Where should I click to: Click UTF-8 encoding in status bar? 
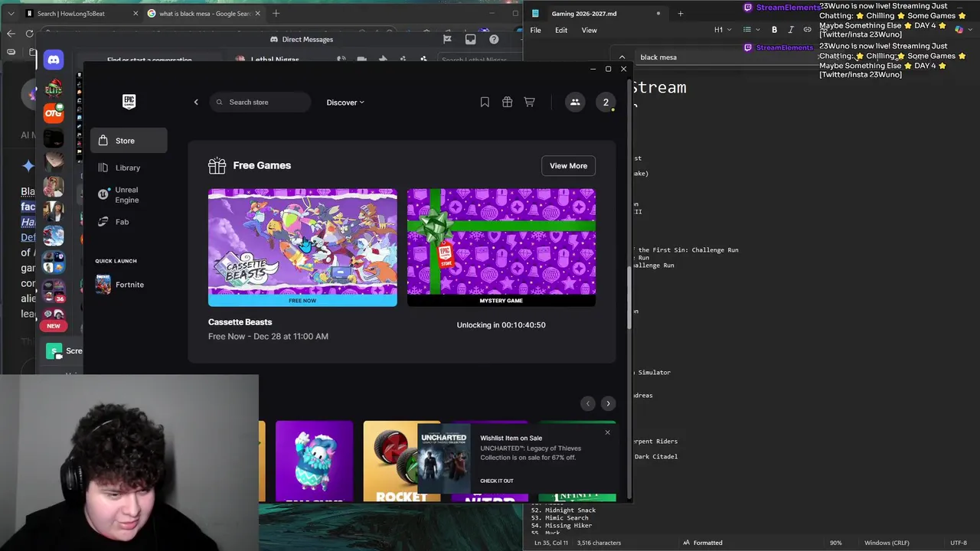click(x=959, y=543)
